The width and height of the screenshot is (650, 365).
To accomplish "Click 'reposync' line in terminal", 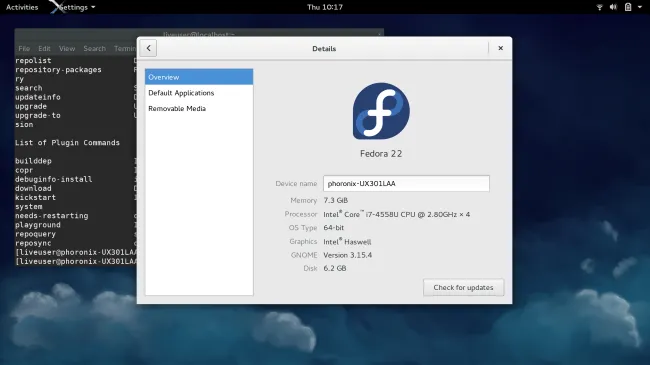I will coord(33,243).
